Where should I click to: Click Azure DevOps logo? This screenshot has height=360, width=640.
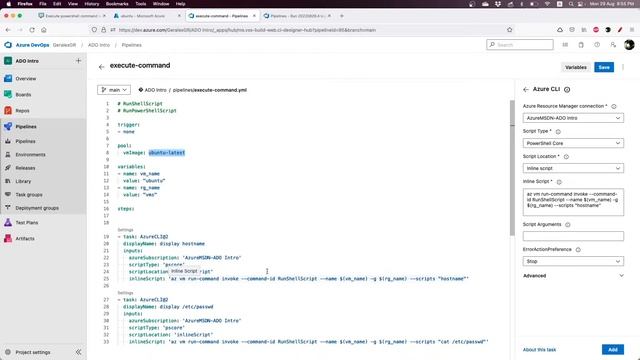[x=8, y=45]
